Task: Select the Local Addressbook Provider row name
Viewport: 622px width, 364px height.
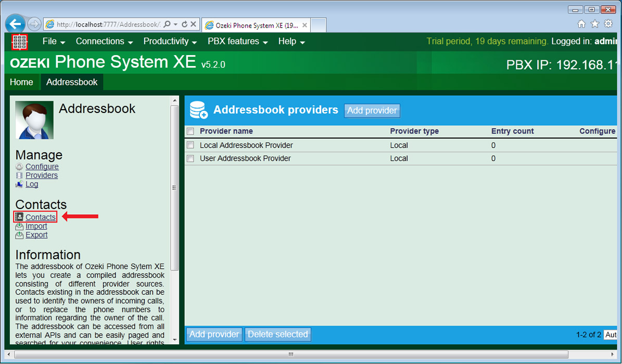Action: pyautogui.click(x=246, y=146)
